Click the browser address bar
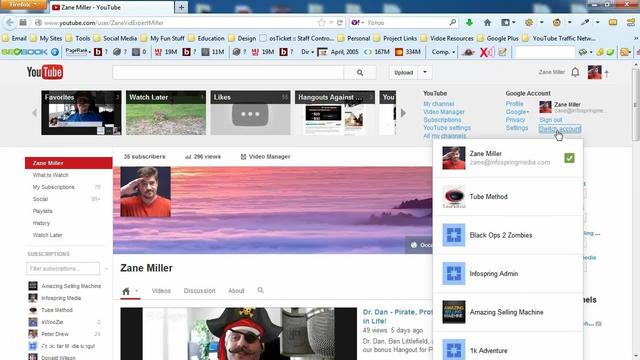Image resolution: width=640 pixels, height=360 pixels. (x=180, y=23)
